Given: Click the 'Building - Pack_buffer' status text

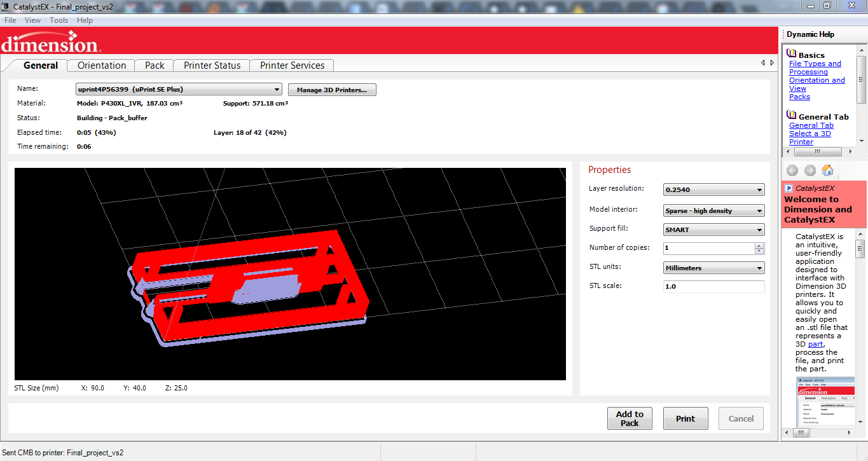Looking at the screenshot, I should coord(112,118).
